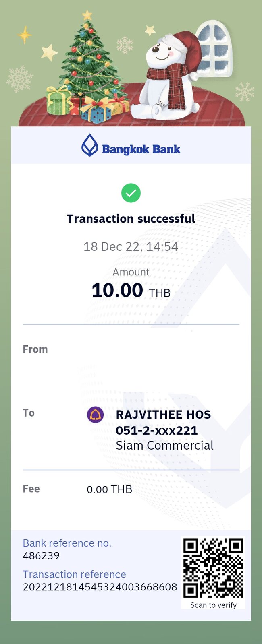Tap the 0.00 THB fee value

[x=109, y=489]
